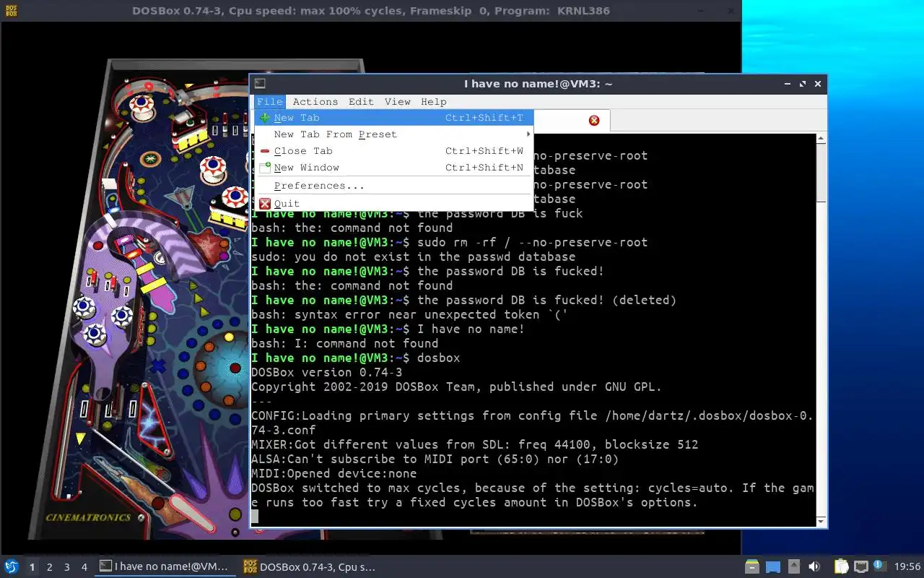Click CINEMATRONICS label on pinball table

(x=87, y=517)
